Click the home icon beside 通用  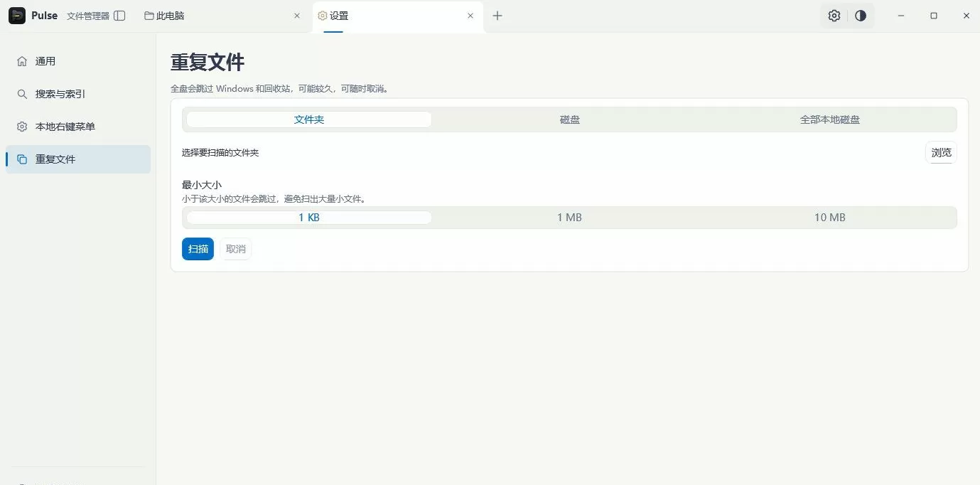click(22, 61)
